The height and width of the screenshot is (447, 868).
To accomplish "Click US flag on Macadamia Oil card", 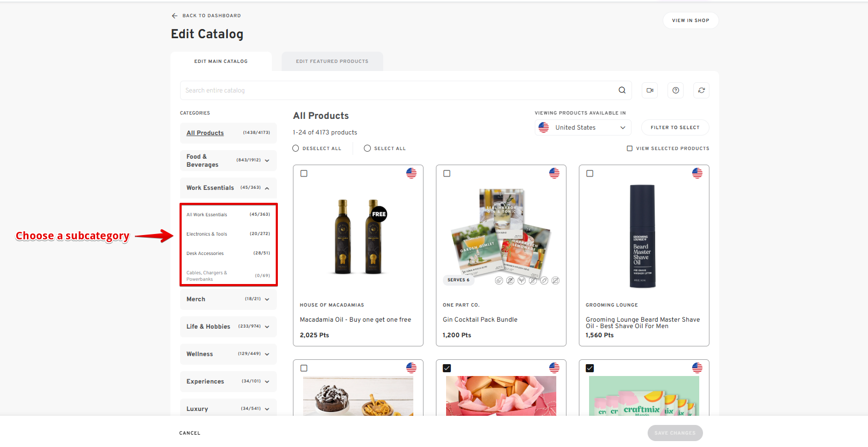I will pos(411,173).
